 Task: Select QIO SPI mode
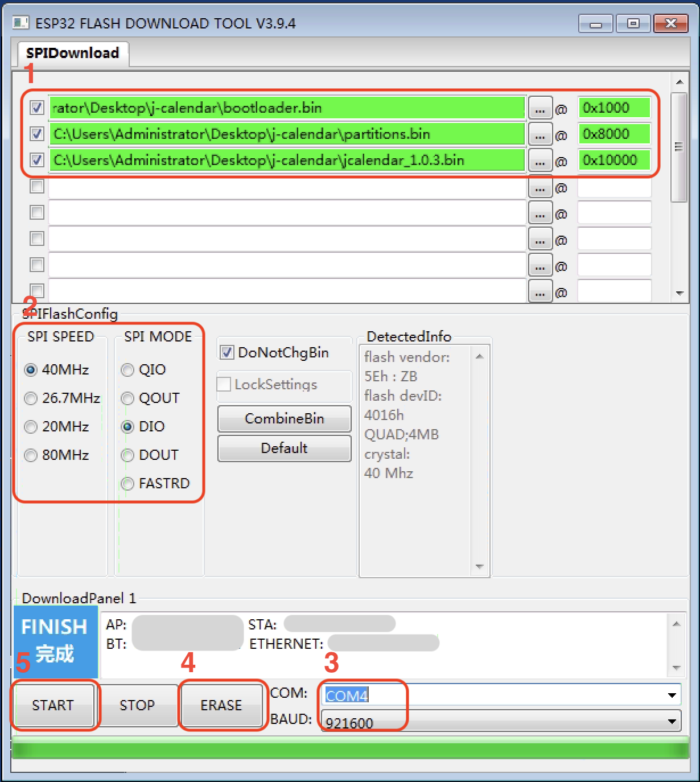(128, 370)
